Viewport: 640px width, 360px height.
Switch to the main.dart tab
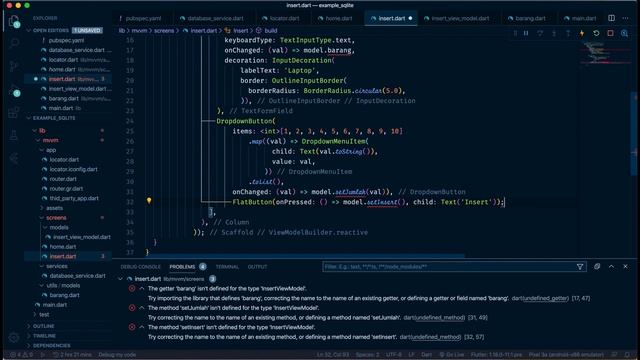(x=580, y=18)
